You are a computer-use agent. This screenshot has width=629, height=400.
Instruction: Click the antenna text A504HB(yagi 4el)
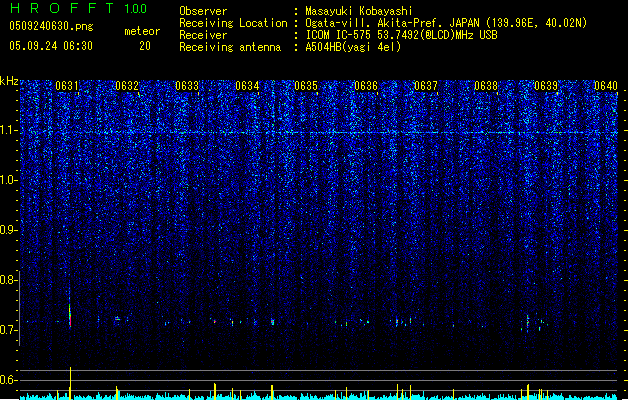tap(353, 47)
